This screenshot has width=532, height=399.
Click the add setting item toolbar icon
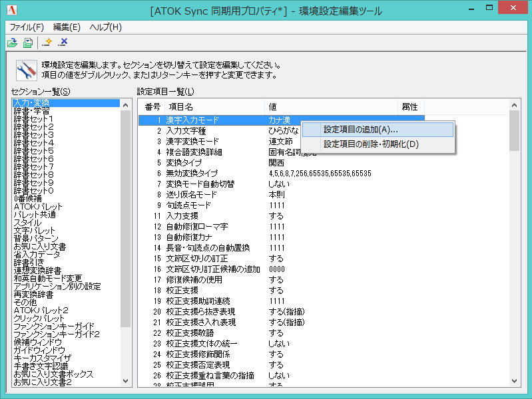coord(47,43)
